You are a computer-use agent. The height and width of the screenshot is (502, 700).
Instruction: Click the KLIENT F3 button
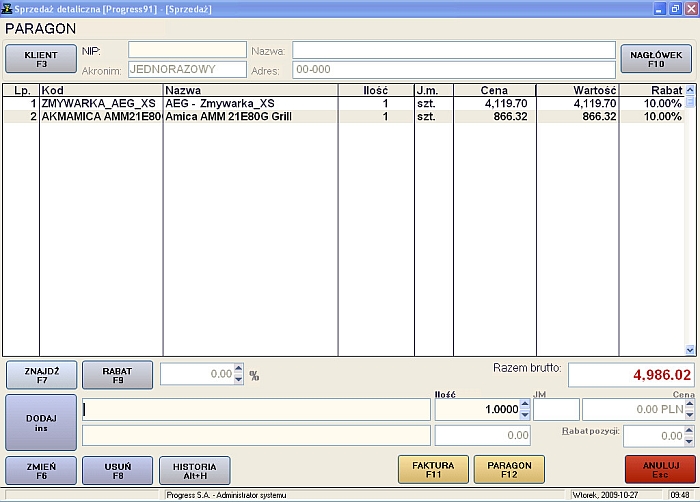[41, 59]
